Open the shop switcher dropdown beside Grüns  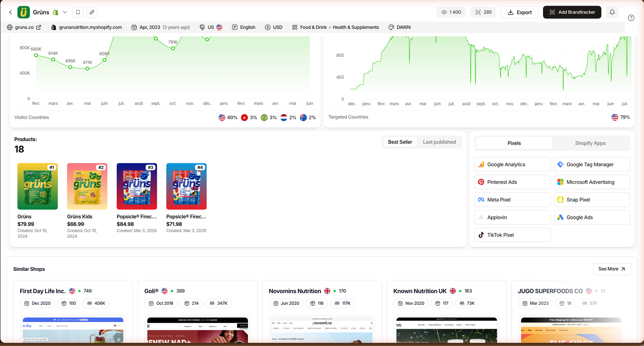pos(65,12)
